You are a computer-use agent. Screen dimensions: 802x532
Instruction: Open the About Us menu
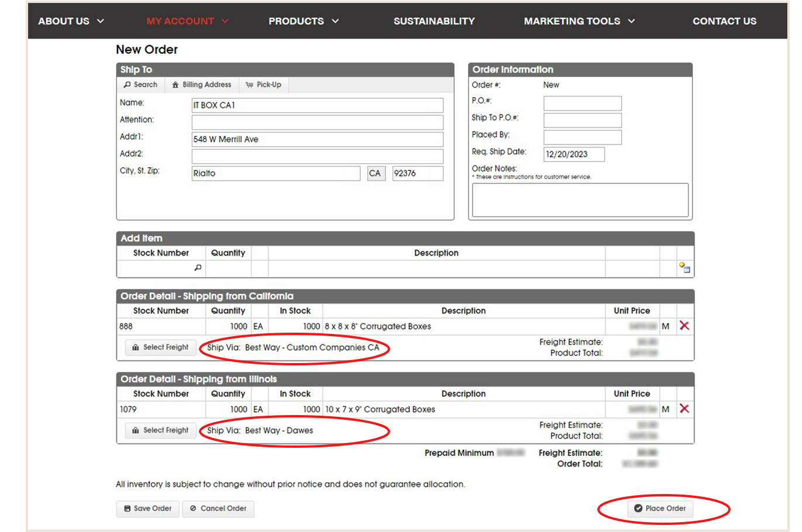pos(64,21)
